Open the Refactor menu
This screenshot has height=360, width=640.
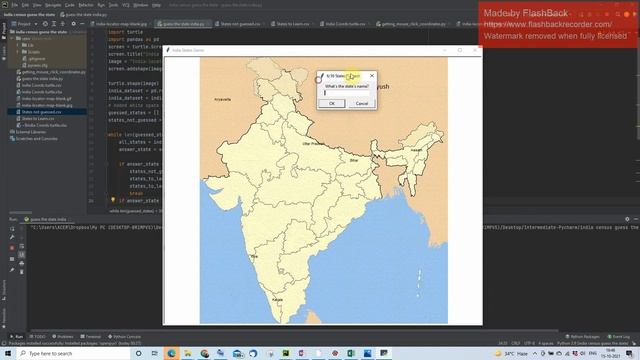86,5
